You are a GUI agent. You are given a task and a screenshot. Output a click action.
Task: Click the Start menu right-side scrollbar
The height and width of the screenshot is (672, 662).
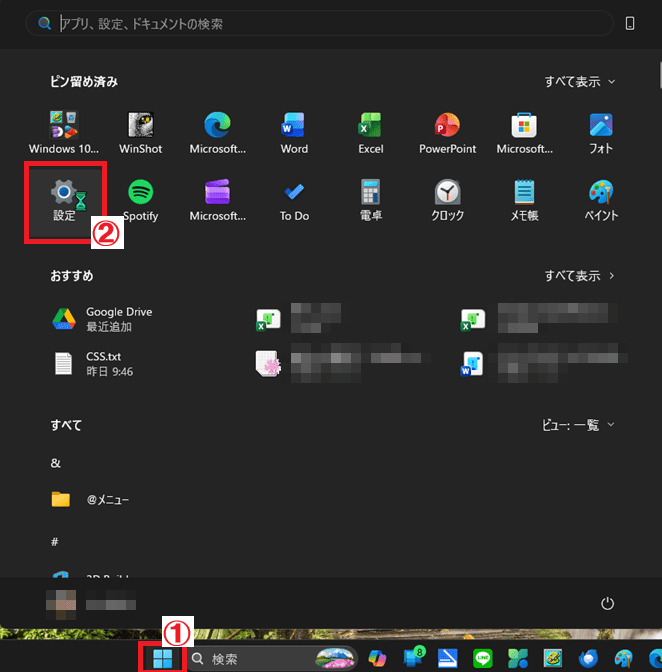click(x=660, y=75)
